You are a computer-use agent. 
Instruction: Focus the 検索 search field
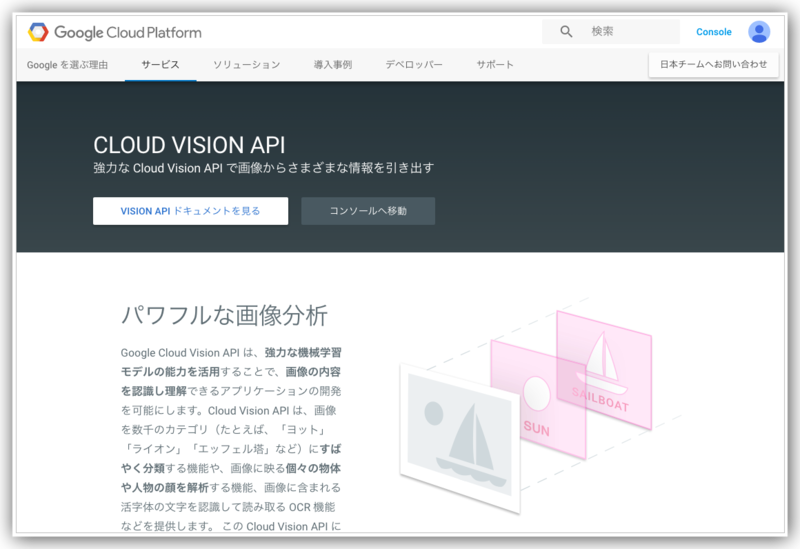click(611, 32)
